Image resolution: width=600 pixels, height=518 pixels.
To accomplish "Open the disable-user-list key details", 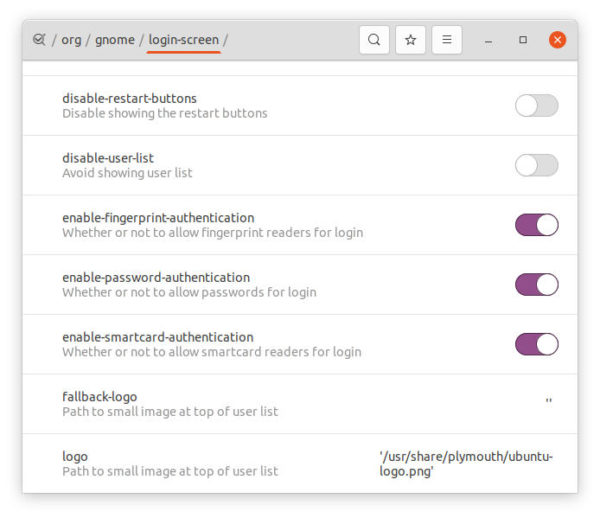I will (x=300, y=165).
